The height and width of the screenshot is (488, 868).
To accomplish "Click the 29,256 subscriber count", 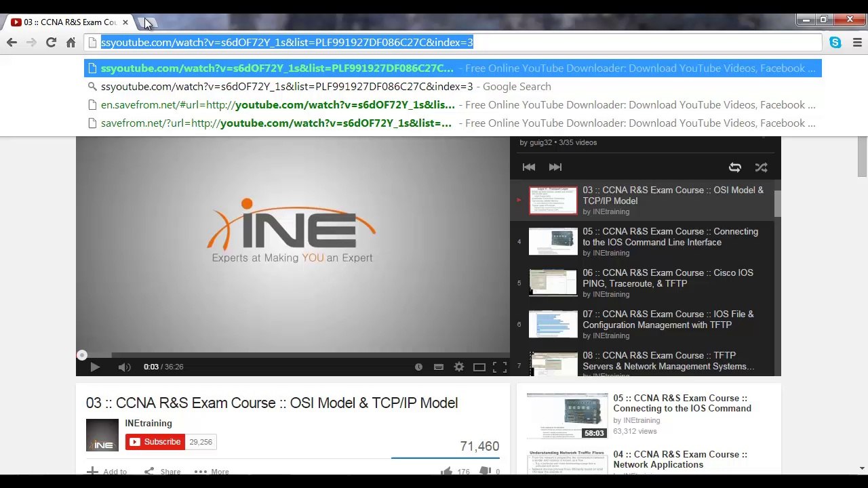I will tap(201, 442).
